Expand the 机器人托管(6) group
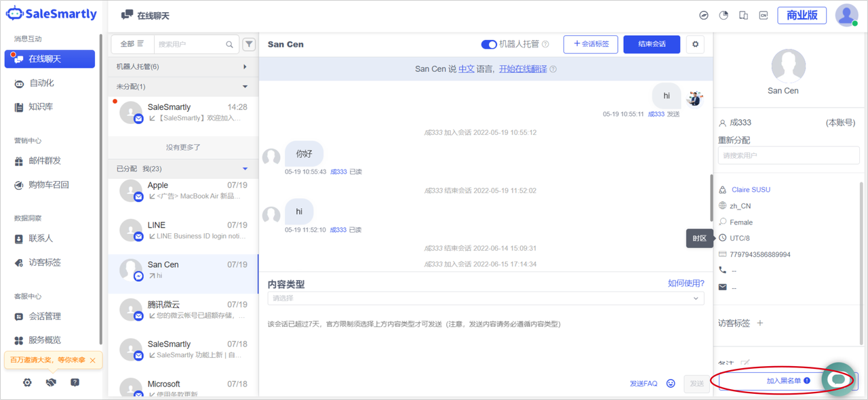 coord(245,66)
